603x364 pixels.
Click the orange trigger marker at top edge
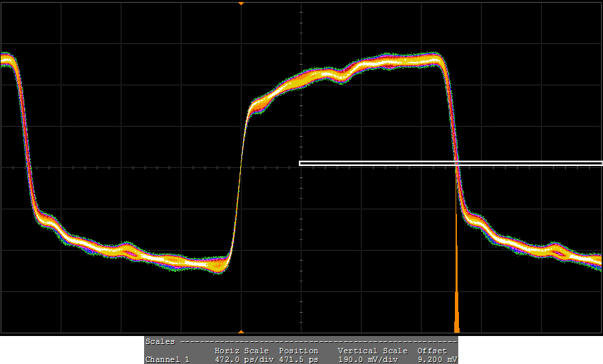pyautogui.click(x=241, y=3)
